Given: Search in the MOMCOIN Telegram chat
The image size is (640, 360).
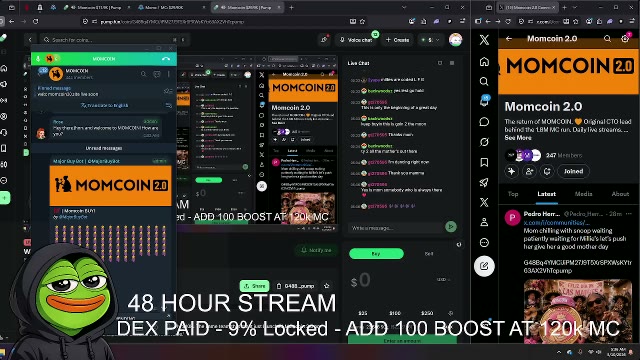Looking at the screenshot, I should [143, 74].
